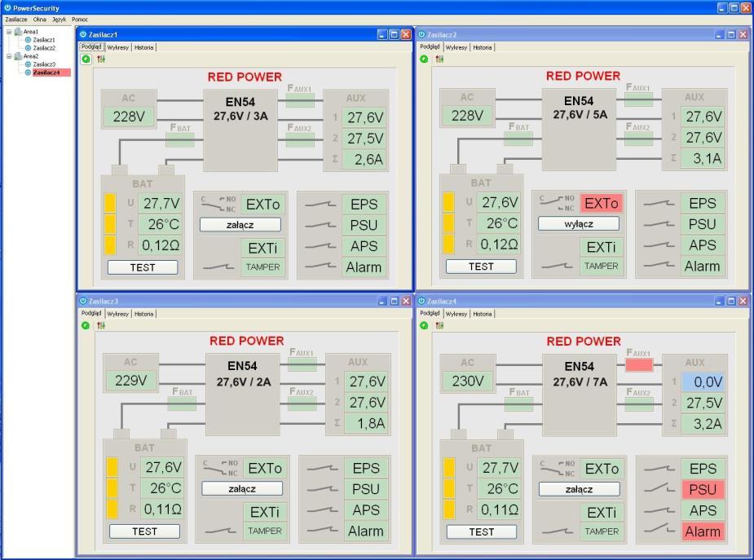754x560 pixels.
Task: Select Zasilacz2 node icon in tree
Action: tap(28, 48)
